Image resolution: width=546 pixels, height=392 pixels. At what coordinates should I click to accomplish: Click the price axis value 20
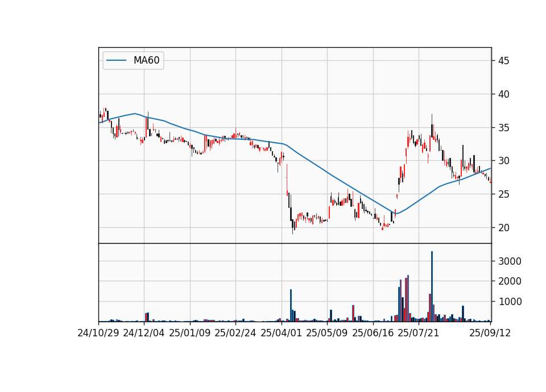tap(503, 227)
